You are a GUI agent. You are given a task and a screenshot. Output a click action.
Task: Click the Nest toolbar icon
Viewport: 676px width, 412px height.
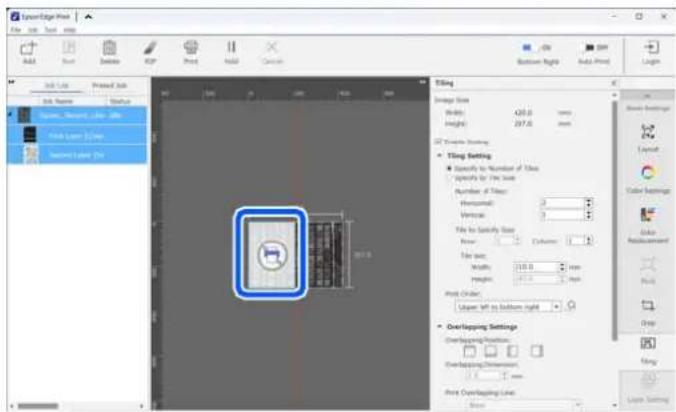[69, 47]
